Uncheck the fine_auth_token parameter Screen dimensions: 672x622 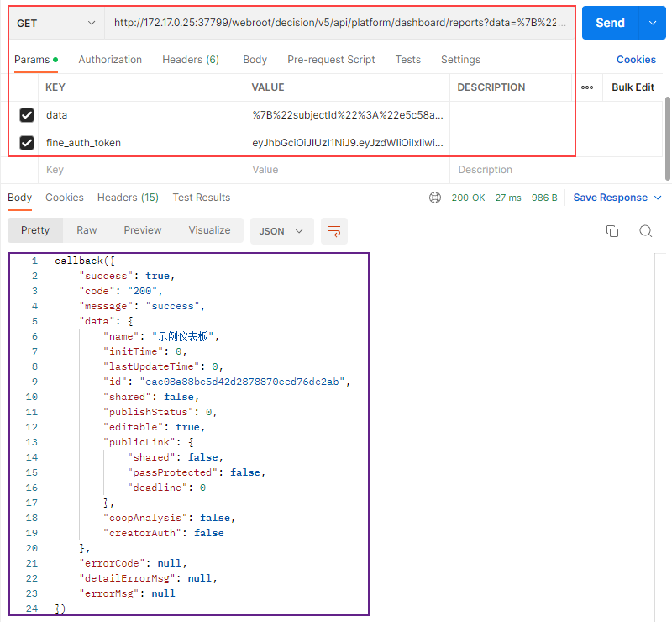tap(27, 143)
